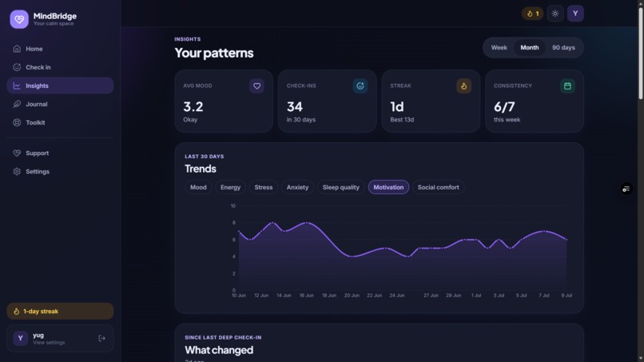Click the Trends section heading
The width and height of the screenshot is (644, 362).
point(201,169)
